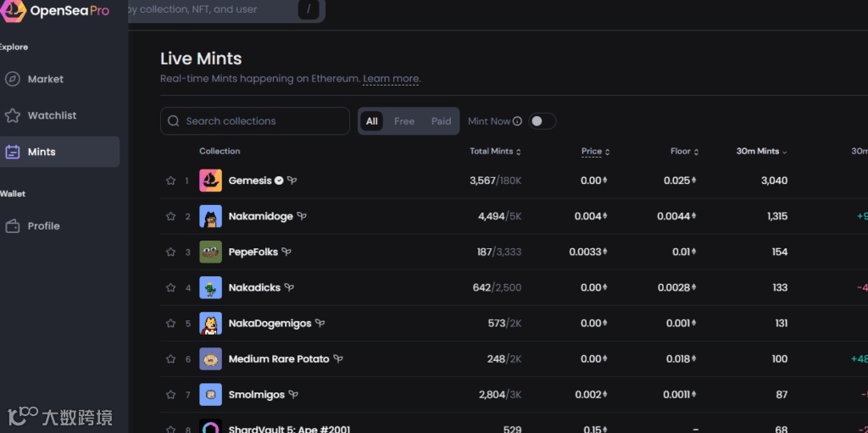868x433 pixels.
Task: Click the Nakadicks collection thumbnail
Action: [210, 288]
